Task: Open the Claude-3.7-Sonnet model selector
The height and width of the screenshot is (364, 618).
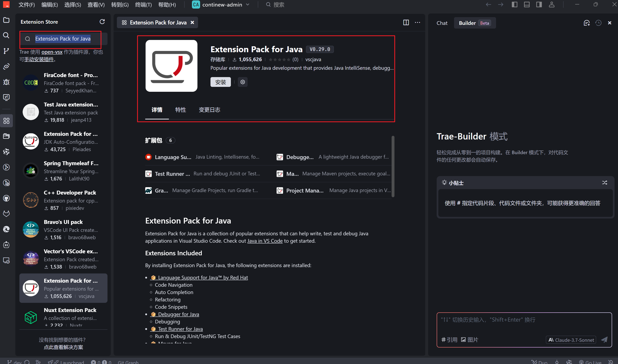Action: (571, 340)
